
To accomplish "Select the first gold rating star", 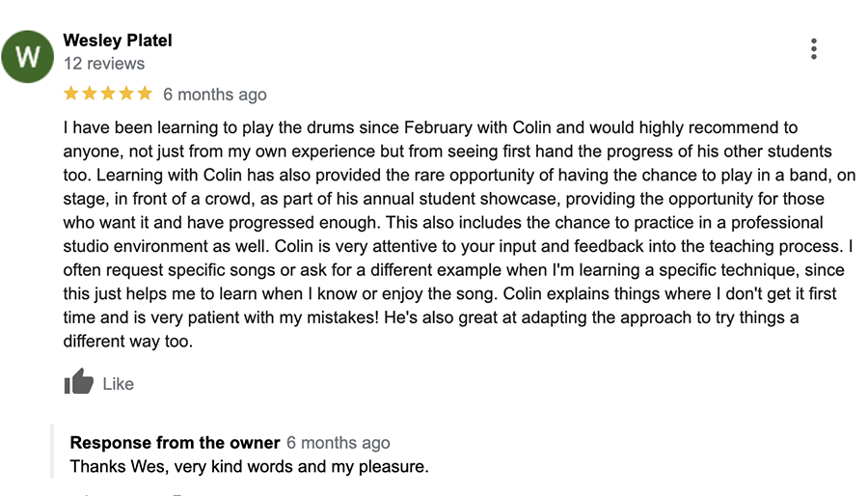I will (x=70, y=93).
